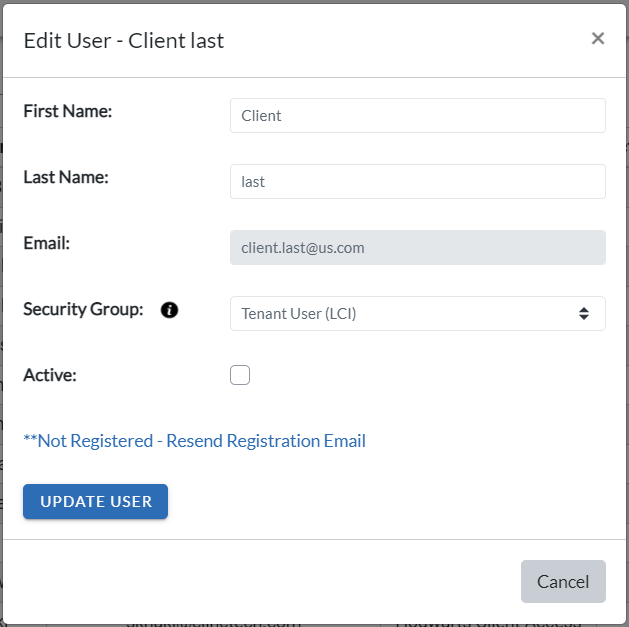Click the Email label
Screen dimensions: 629x627
47,243
